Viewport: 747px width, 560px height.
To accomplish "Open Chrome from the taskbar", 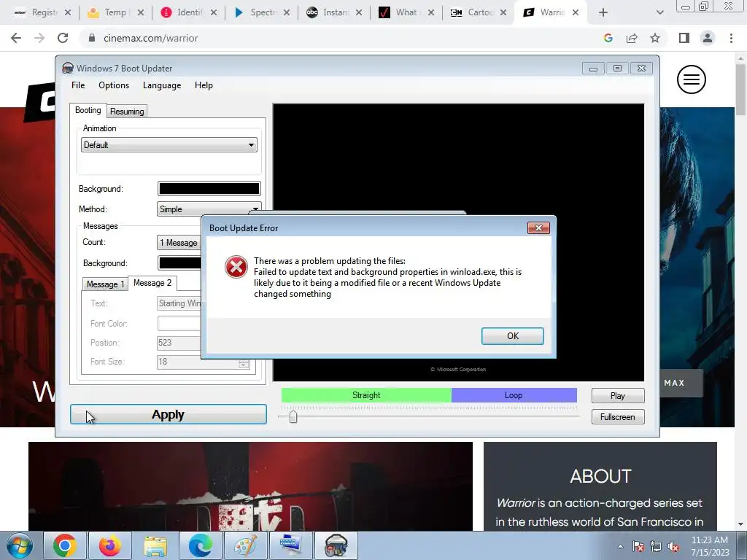I will tap(64, 545).
